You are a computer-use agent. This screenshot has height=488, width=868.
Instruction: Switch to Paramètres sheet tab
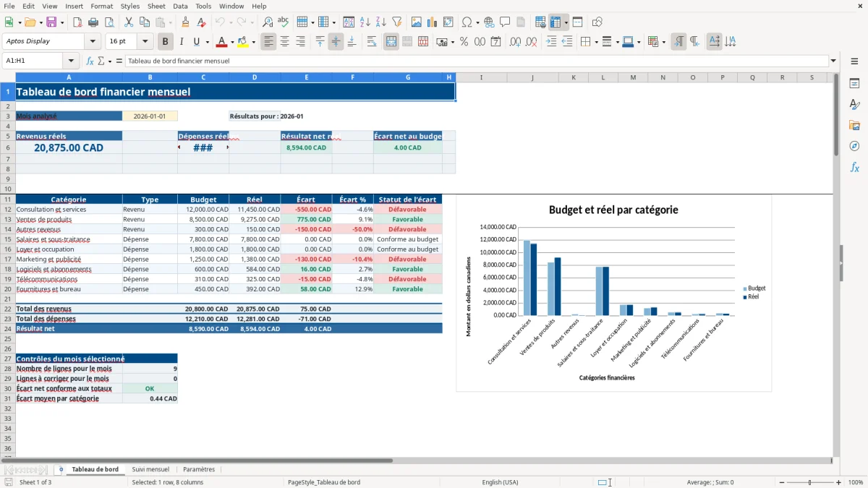point(199,469)
